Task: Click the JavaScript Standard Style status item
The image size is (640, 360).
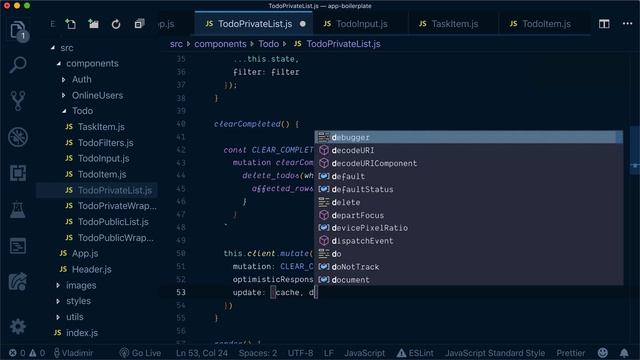Action: click(495, 353)
